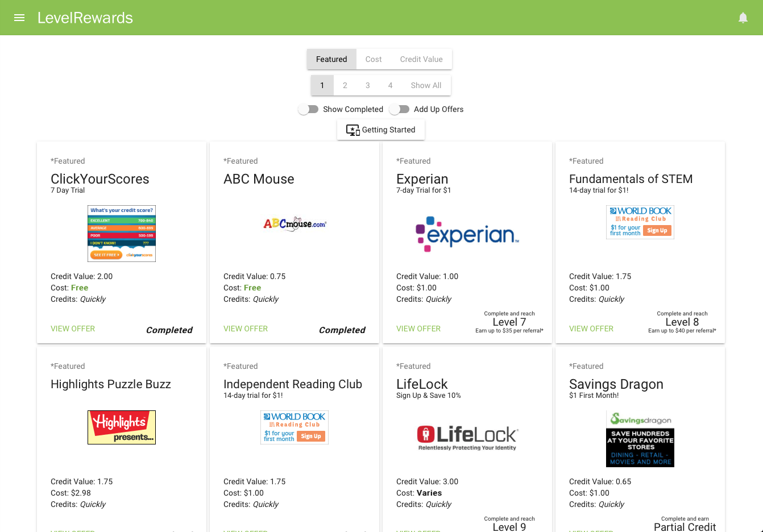View offer for Experian

[x=418, y=329]
